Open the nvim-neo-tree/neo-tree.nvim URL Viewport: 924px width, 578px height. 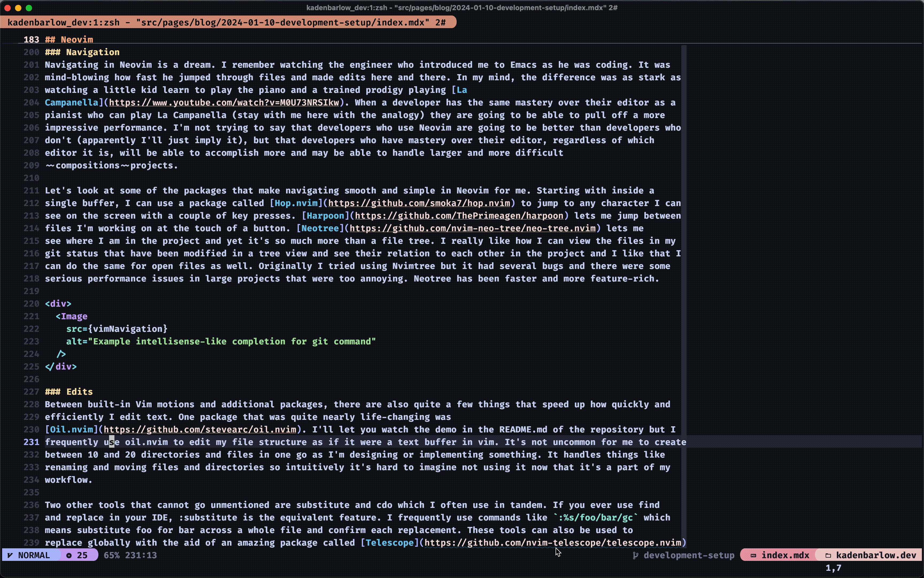(x=472, y=228)
